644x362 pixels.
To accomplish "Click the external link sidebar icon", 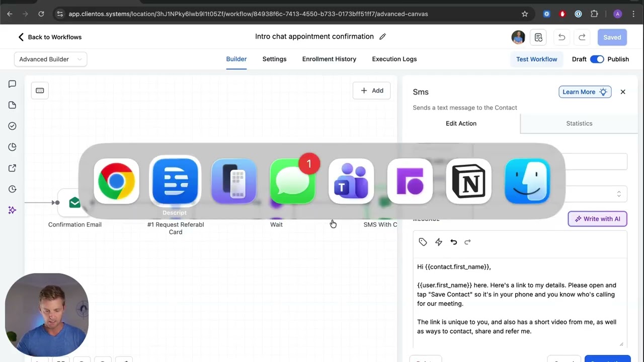I will click(12, 168).
